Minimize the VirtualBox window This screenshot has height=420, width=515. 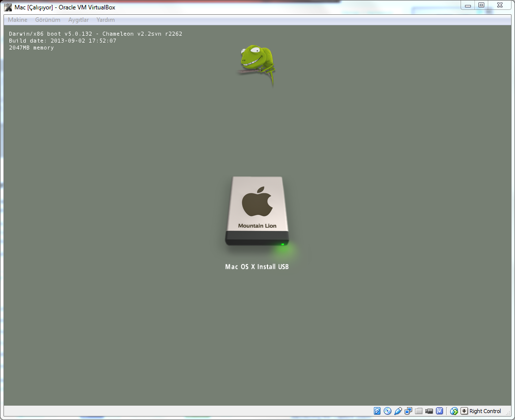coord(468,5)
